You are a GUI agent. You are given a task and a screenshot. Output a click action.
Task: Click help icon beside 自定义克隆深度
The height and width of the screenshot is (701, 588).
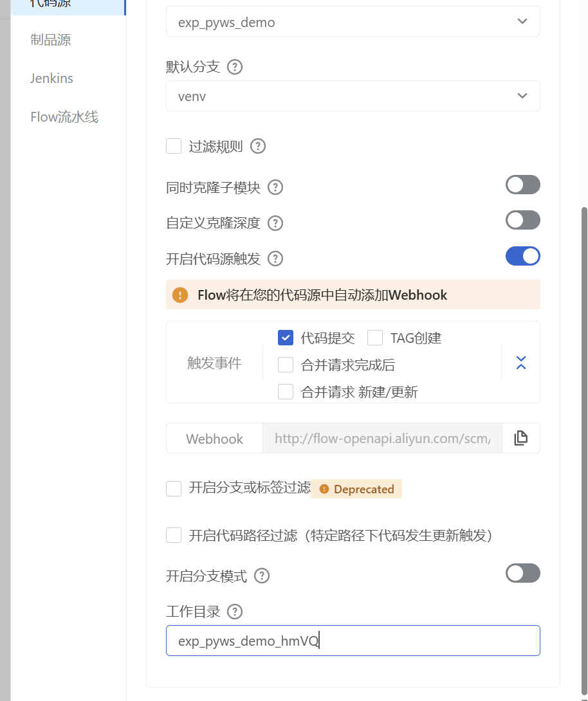[275, 223]
